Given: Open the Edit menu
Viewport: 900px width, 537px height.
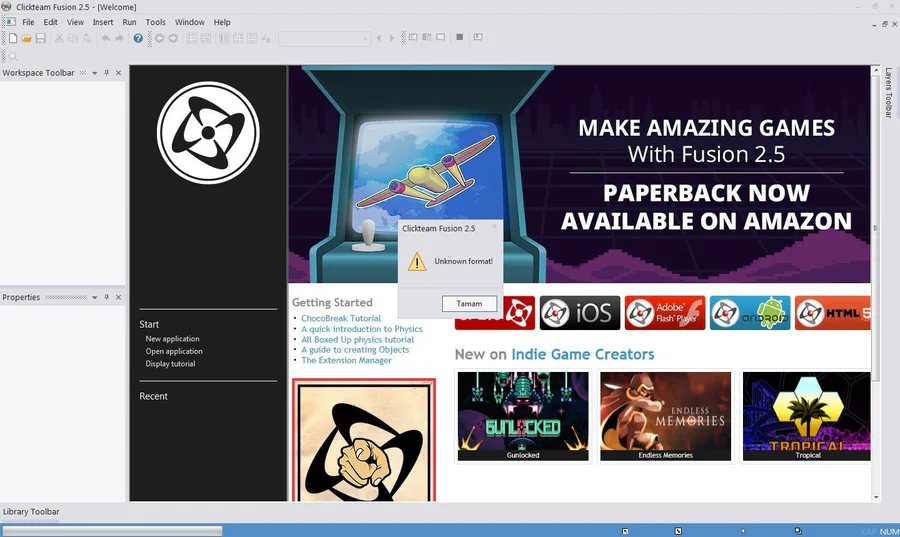Looking at the screenshot, I should pyautogui.click(x=51, y=22).
